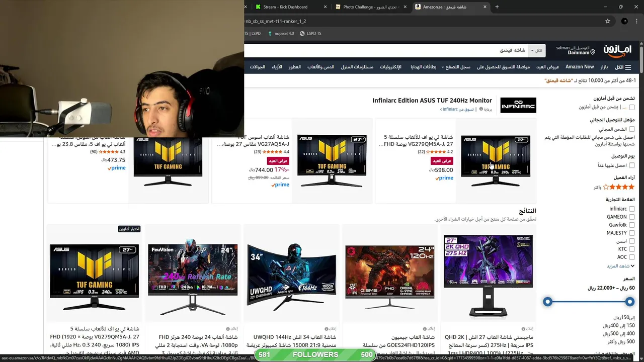This screenshot has height=362, width=644.
Task: Open the عروض العيد nav item
Action: (x=547, y=67)
